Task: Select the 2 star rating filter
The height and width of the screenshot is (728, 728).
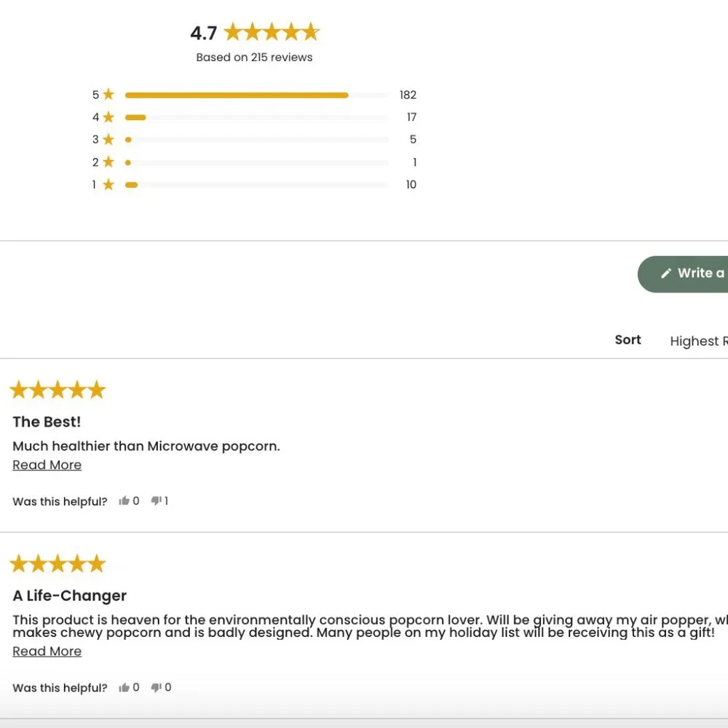Action: pyautogui.click(x=254, y=162)
